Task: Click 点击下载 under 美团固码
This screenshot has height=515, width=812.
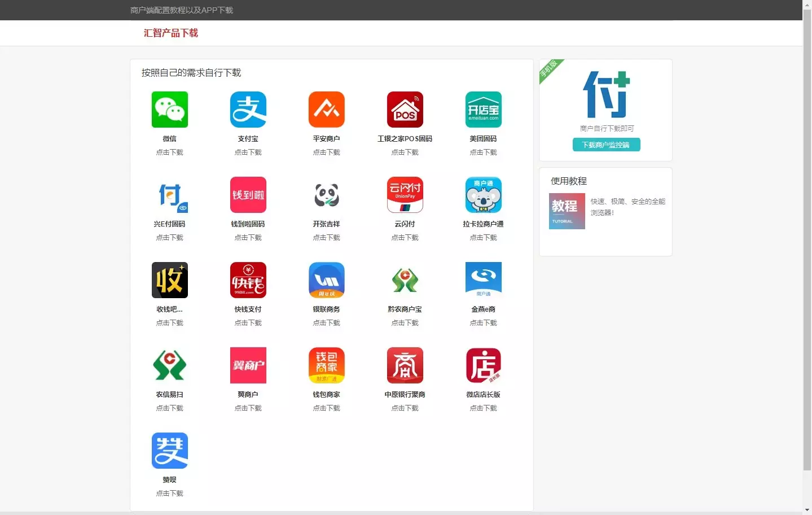Action: 483,152
